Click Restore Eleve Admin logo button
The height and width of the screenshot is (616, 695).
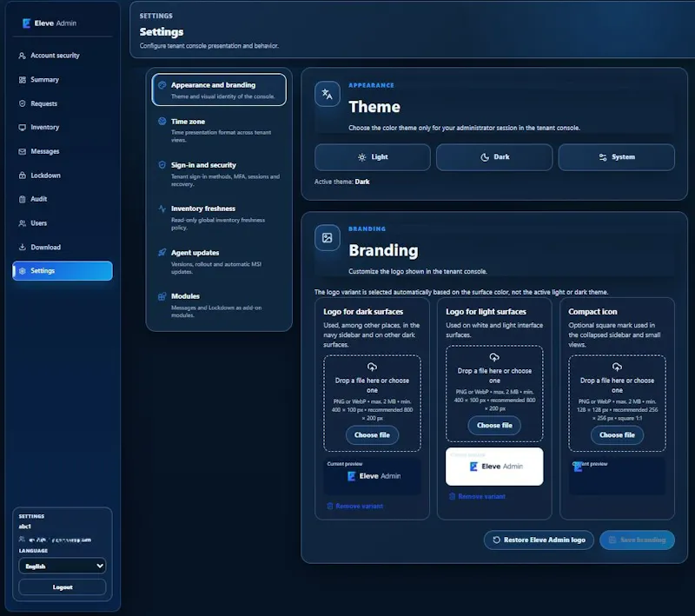(539, 540)
